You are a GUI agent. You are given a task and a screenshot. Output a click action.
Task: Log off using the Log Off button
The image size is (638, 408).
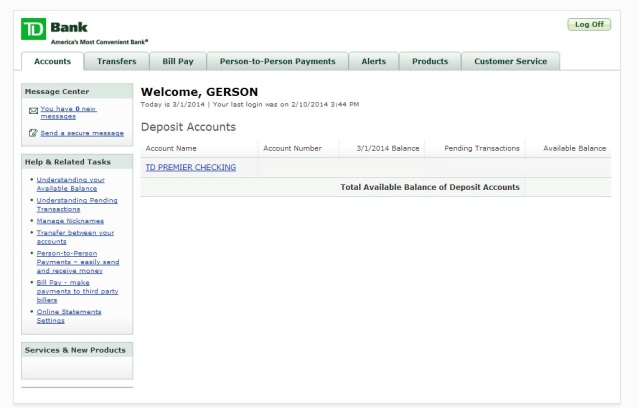pos(589,24)
